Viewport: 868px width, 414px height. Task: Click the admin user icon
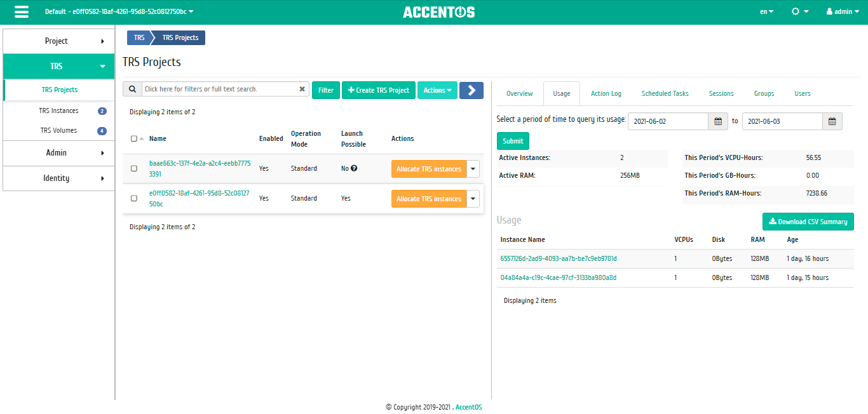coord(829,11)
